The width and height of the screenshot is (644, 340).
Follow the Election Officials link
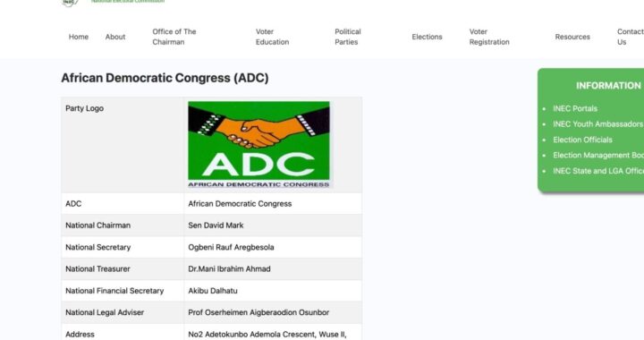[582, 140]
